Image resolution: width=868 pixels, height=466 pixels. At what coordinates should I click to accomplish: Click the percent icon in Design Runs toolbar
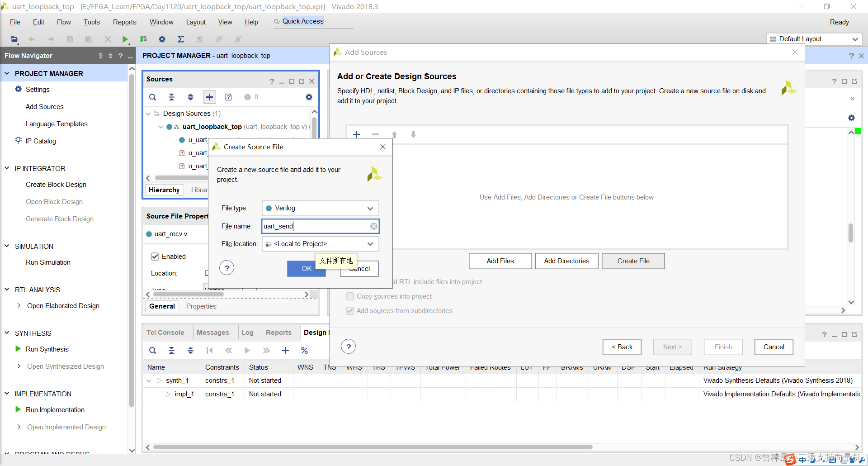tap(304, 350)
